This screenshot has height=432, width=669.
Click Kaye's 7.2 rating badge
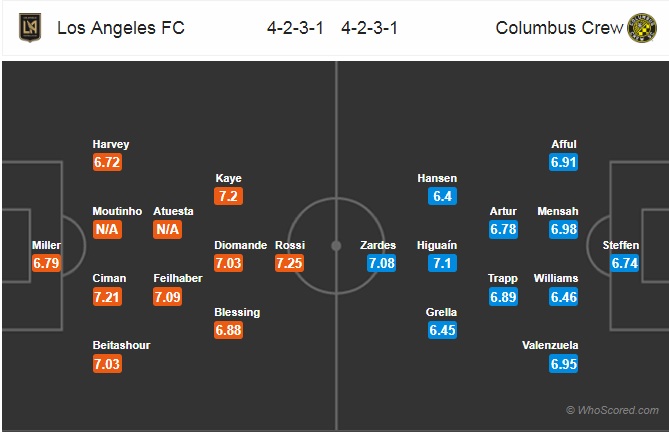(228, 196)
